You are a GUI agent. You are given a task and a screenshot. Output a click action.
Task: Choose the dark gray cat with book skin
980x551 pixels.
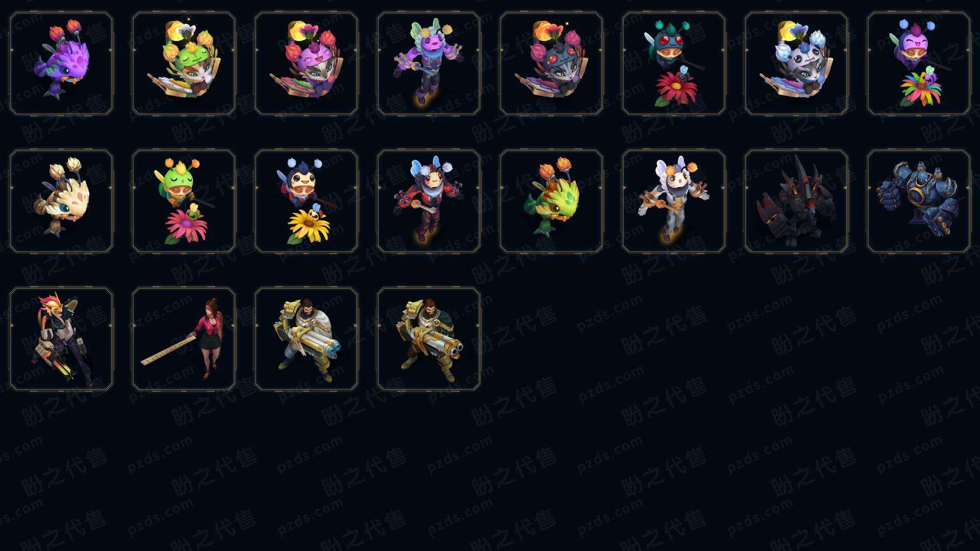(x=551, y=64)
